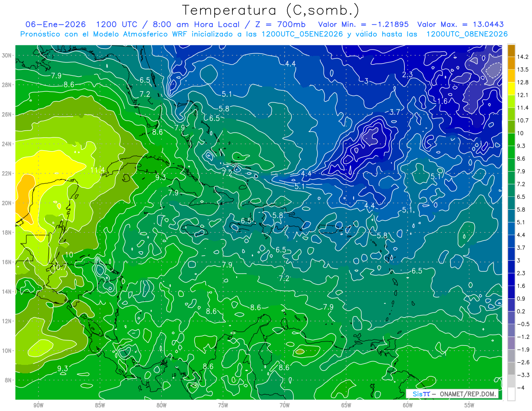This screenshot has height=411, width=532.
Task: Click the 90W longitude axis label
Action: click(x=39, y=405)
